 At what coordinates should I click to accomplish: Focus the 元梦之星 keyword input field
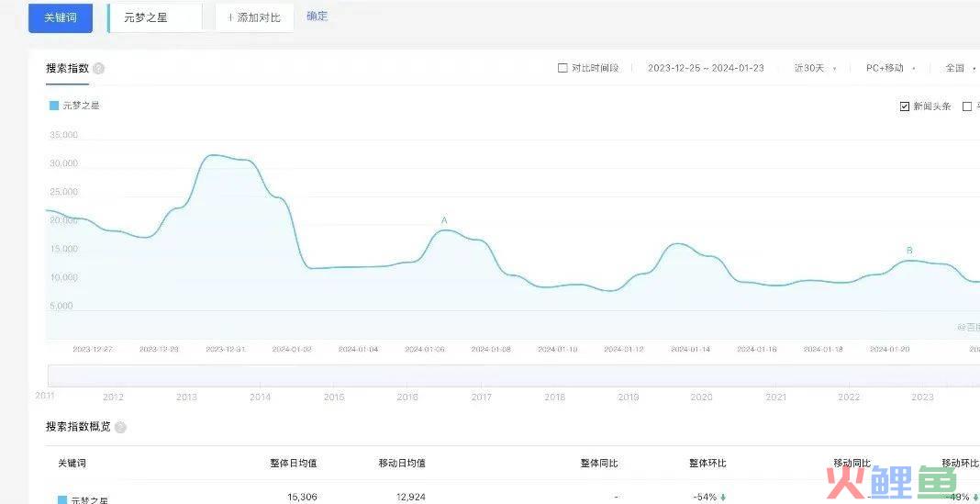pyautogui.click(x=155, y=17)
